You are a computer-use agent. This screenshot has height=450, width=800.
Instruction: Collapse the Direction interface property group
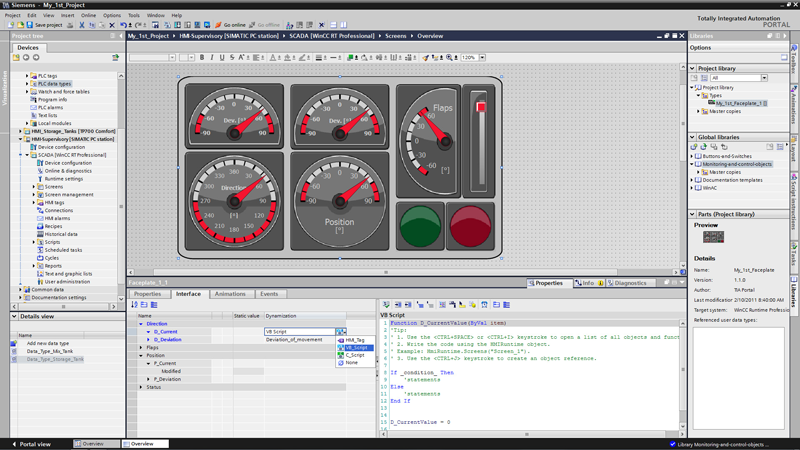(141, 324)
